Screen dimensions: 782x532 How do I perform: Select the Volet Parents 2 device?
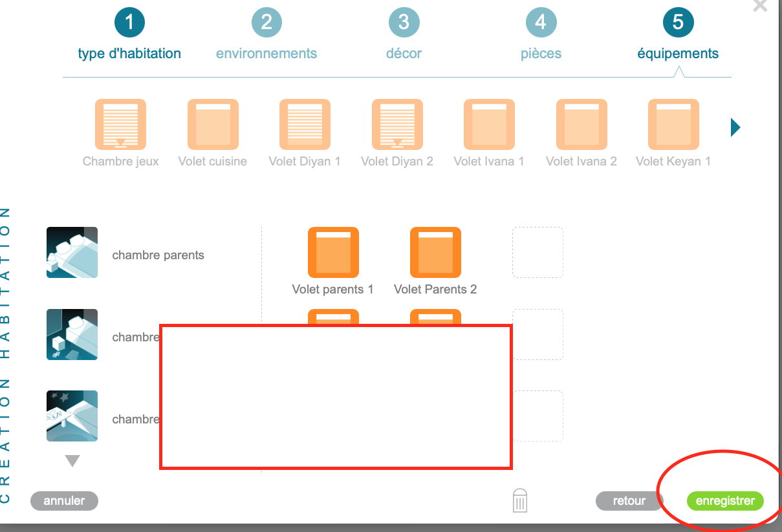tap(435, 253)
